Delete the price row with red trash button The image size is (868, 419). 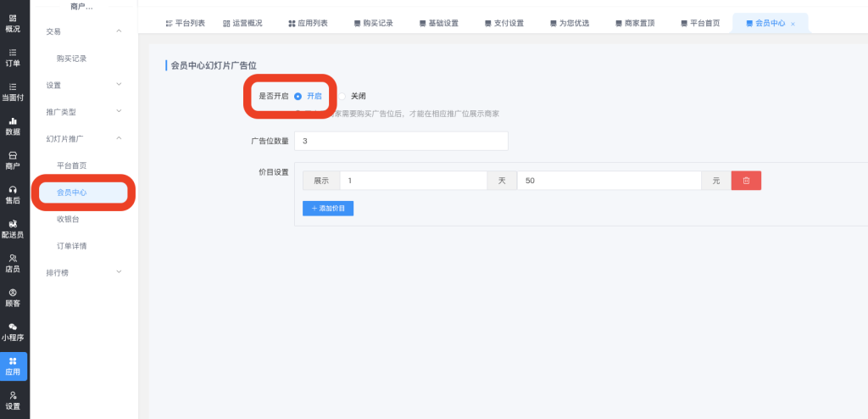[x=746, y=181]
